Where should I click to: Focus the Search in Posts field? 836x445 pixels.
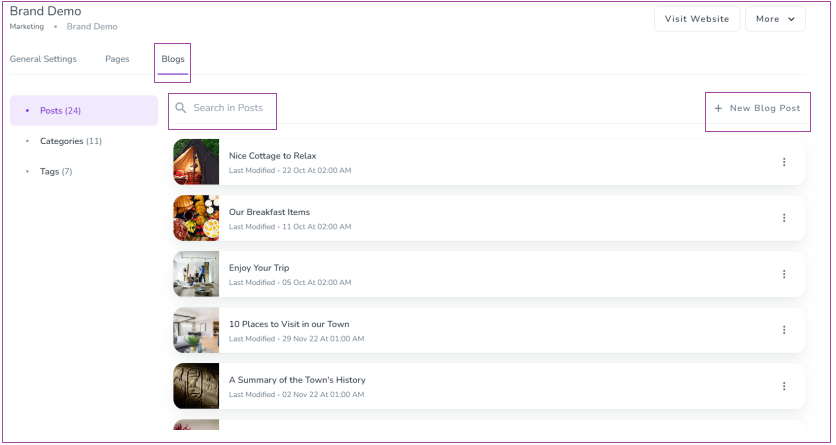coord(228,108)
